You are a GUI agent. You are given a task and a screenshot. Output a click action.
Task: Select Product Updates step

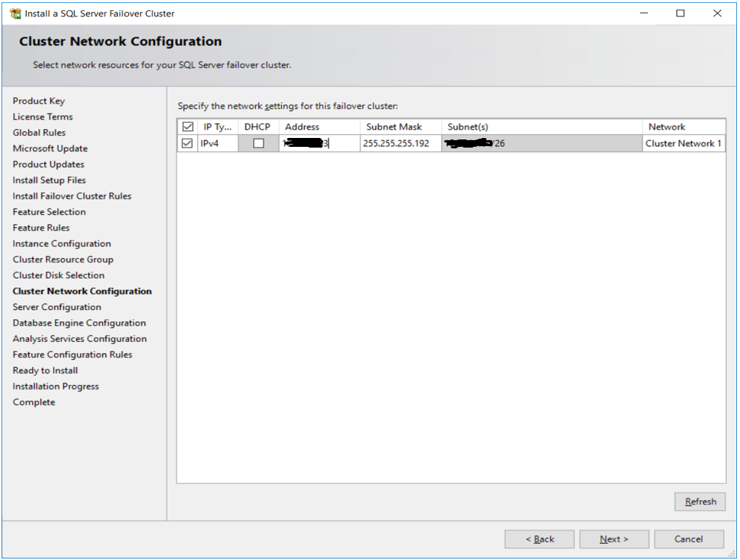(49, 165)
